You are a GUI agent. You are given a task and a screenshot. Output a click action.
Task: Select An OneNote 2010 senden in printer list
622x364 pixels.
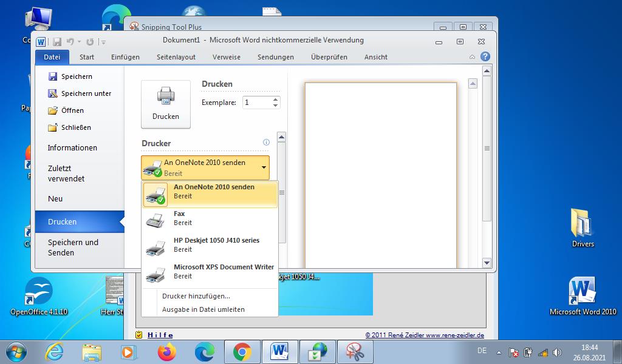(x=210, y=195)
